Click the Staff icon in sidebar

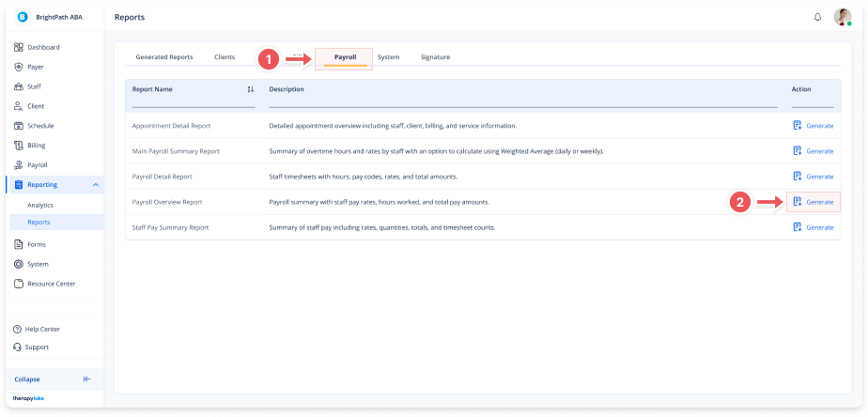click(x=18, y=86)
